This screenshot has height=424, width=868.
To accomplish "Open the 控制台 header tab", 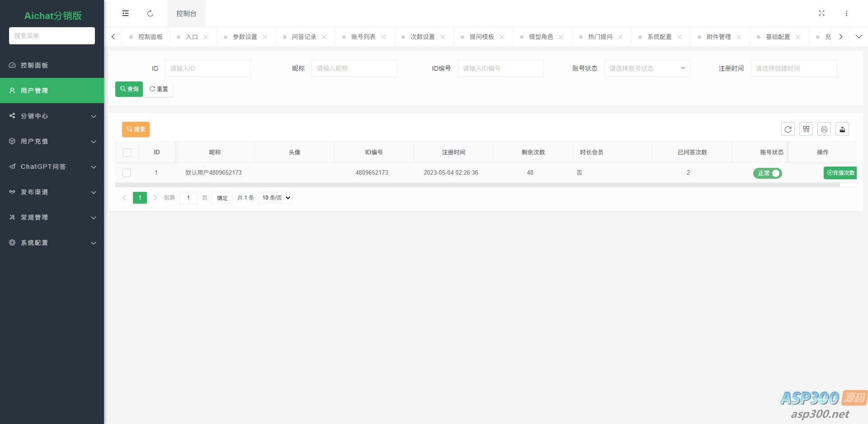I will (x=186, y=14).
